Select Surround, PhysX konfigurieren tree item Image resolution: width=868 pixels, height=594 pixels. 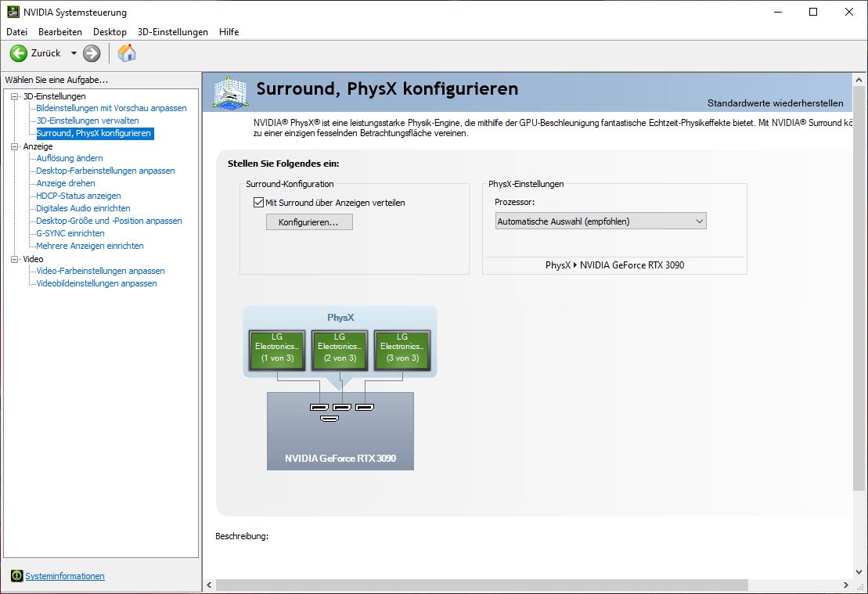(x=94, y=133)
